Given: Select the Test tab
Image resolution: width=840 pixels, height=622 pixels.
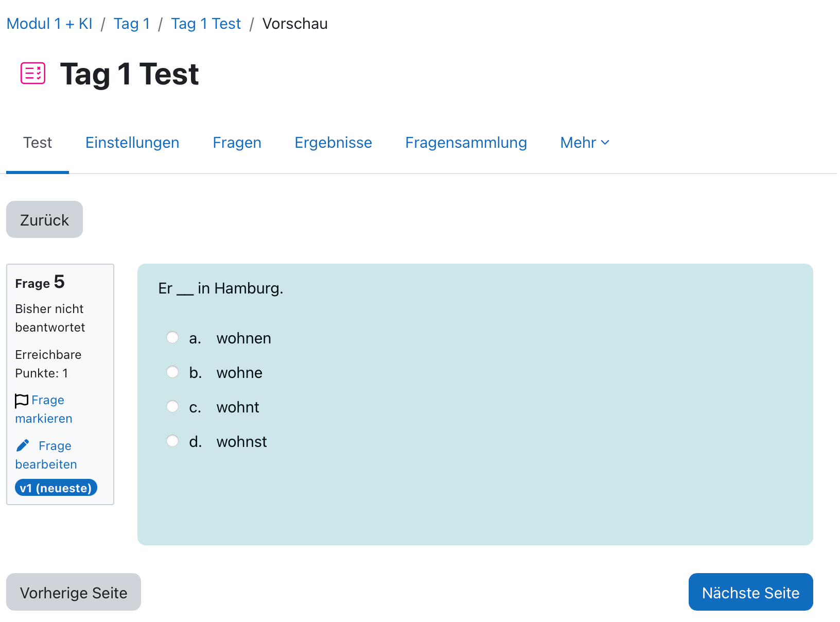Looking at the screenshot, I should pos(37,143).
